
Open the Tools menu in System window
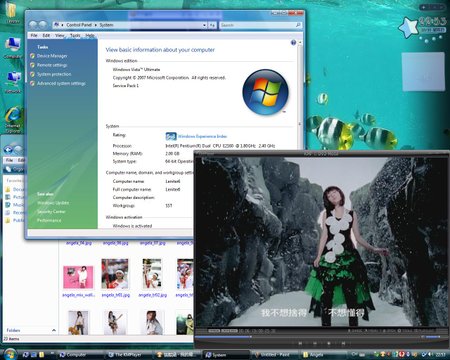[x=75, y=35]
